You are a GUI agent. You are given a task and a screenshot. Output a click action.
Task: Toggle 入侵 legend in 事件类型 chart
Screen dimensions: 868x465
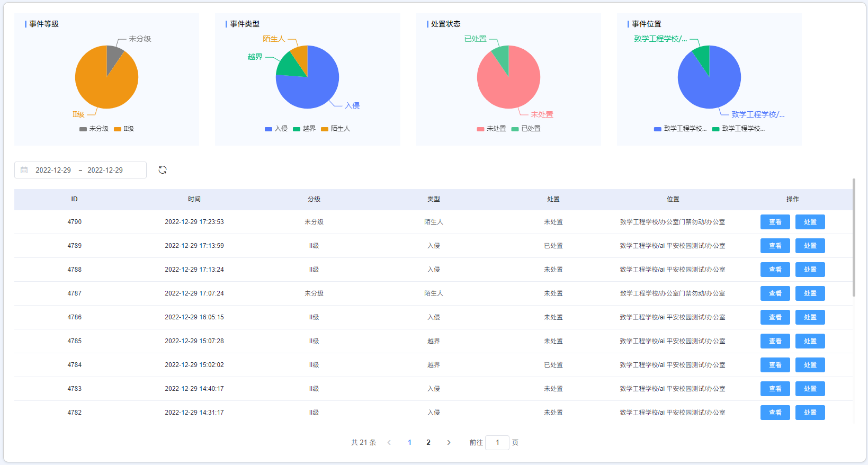[x=276, y=129]
